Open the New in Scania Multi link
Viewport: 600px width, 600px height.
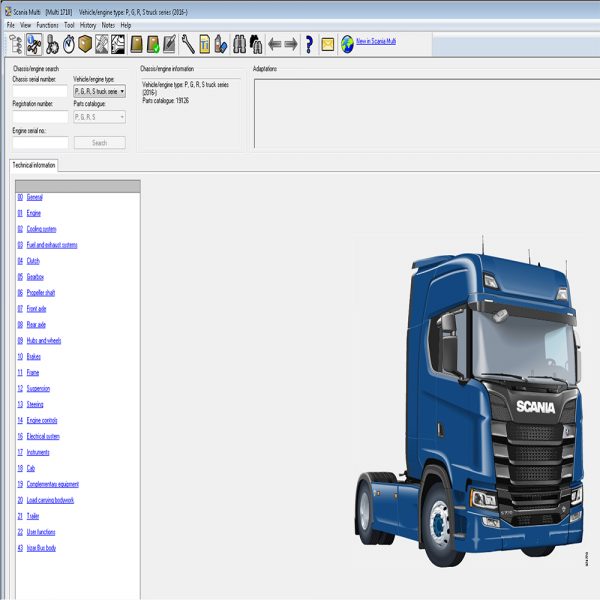(x=376, y=41)
